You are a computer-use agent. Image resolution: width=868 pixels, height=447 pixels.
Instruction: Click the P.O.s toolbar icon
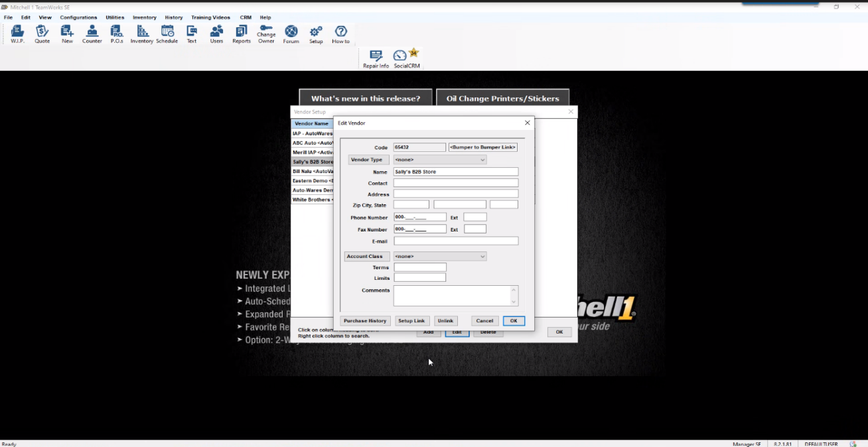click(x=117, y=33)
